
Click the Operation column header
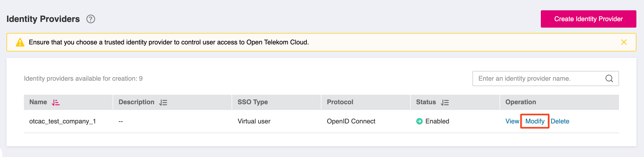[x=520, y=102]
